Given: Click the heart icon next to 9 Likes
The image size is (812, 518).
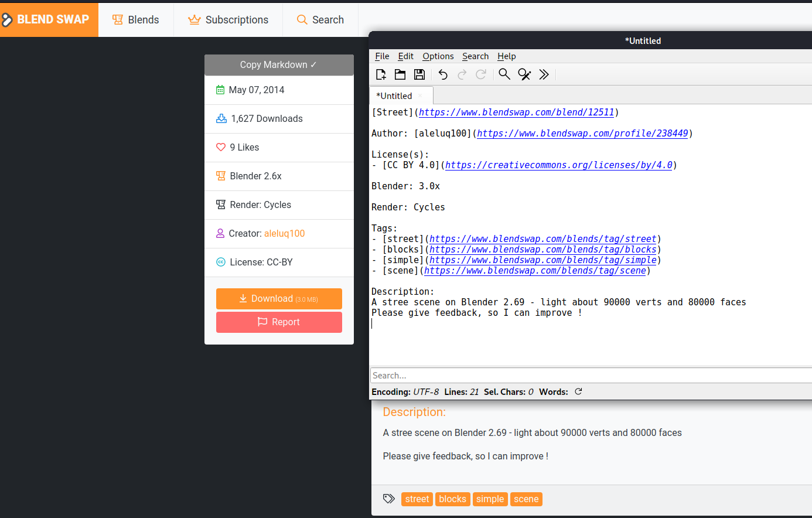Looking at the screenshot, I should (x=221, y=147).
